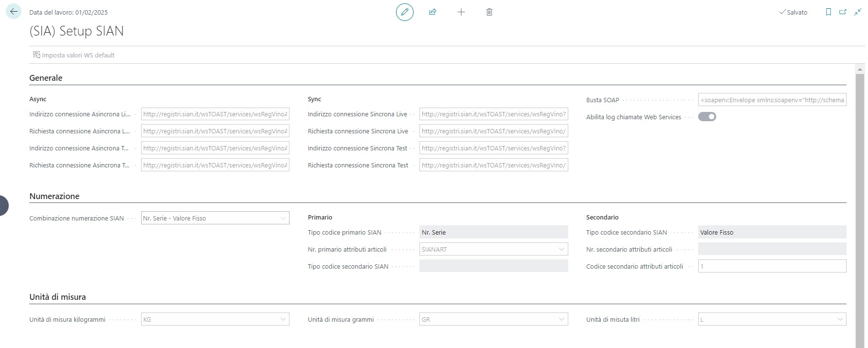Open the share icon

433,12
